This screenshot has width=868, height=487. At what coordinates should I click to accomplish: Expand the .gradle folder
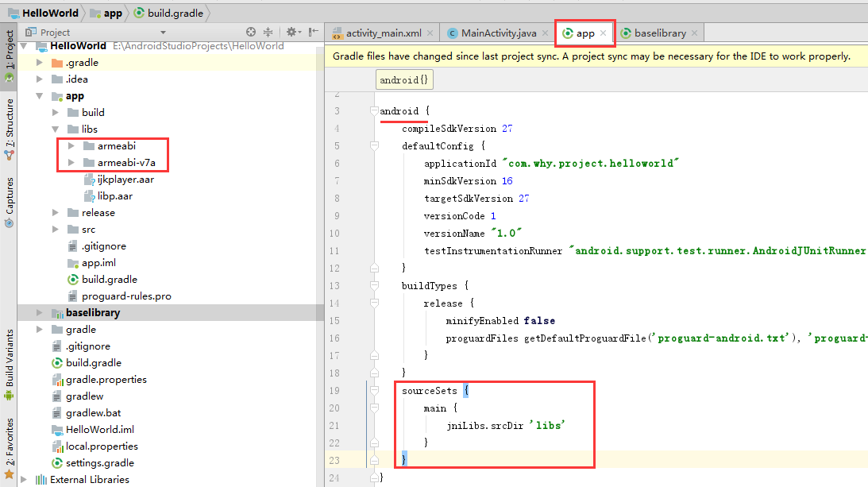39,63
